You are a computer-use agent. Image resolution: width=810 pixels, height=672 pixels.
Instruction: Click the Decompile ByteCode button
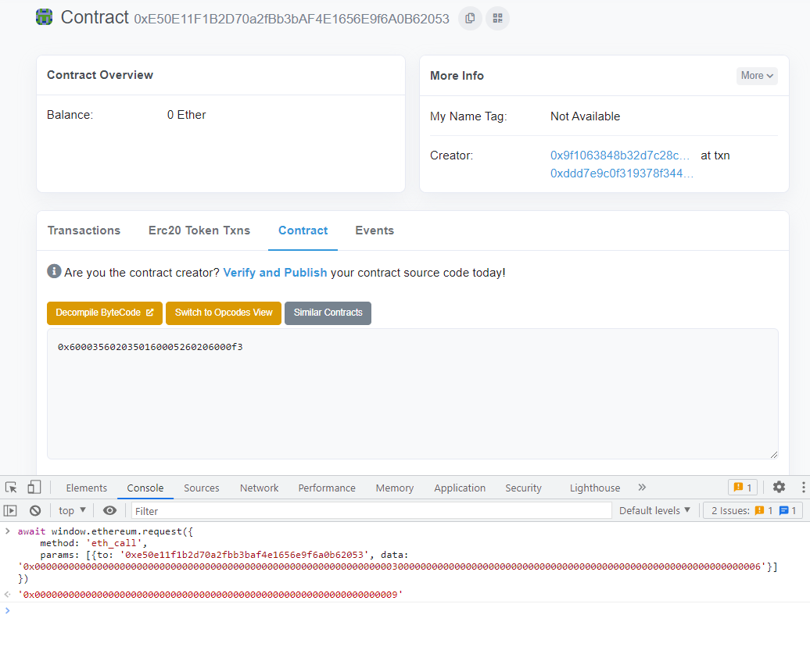coord(104,313)
